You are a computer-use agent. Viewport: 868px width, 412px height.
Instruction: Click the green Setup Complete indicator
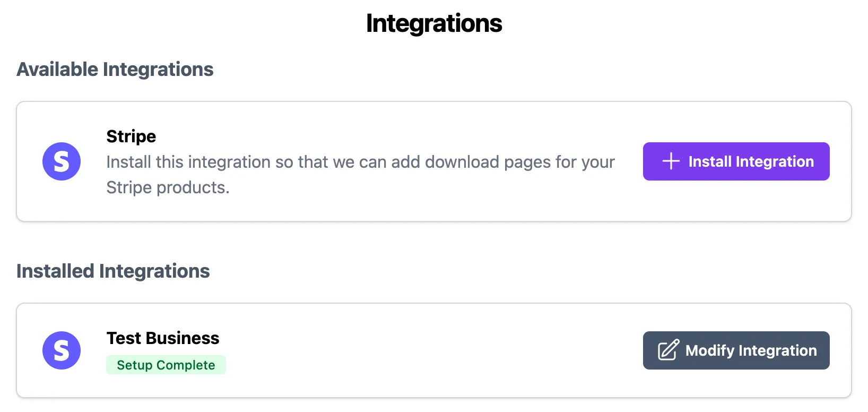[166, 365]
